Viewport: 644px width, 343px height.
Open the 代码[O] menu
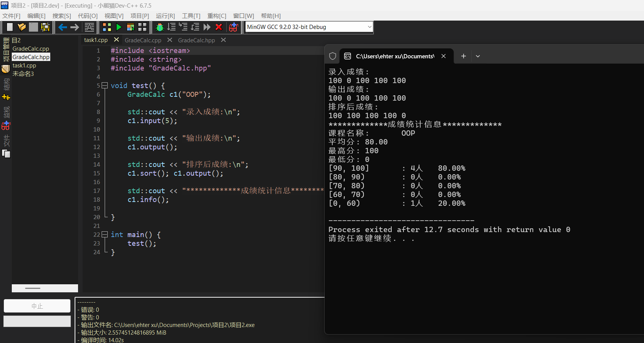coord(88,16)
